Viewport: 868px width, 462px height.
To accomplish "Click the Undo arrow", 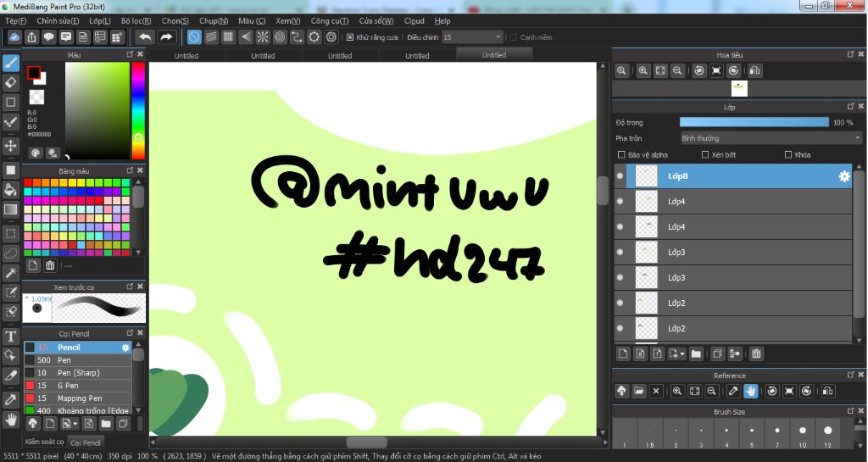I will [145, 37].
